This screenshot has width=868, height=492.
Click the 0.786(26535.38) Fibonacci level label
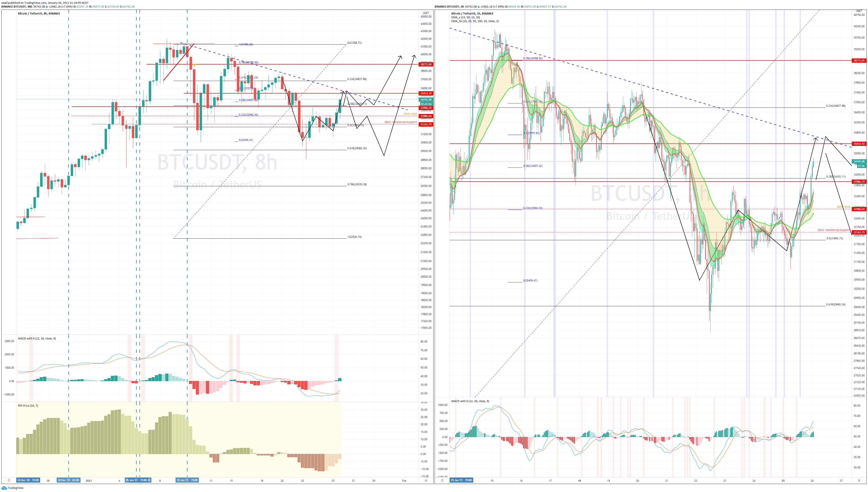357,184
